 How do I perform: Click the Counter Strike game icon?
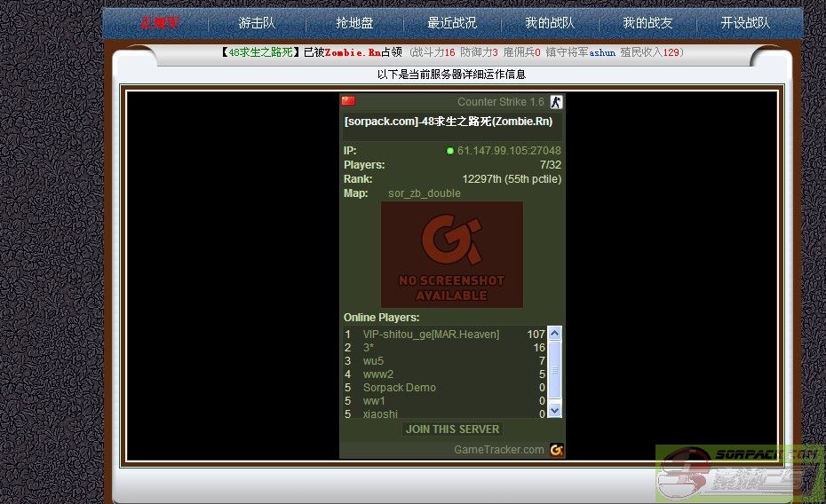[556, 102]
